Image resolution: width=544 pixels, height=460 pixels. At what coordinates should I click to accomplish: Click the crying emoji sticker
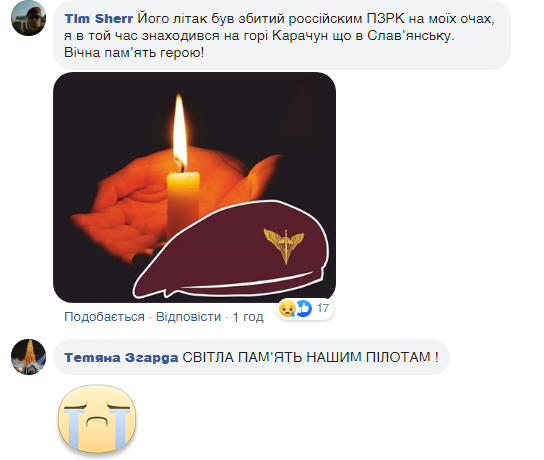pyautogui.click(x=97, y=419)
